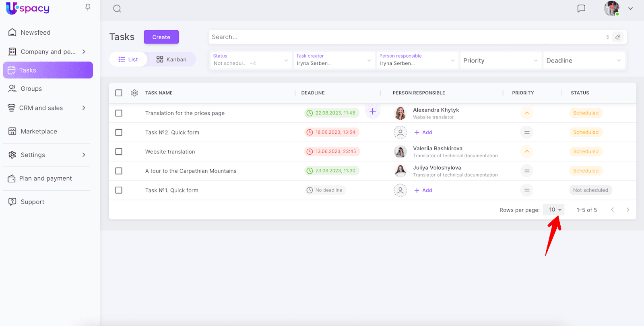The width and height of the screenshot is (644, 326).
Task: Select checkbox for Task №1. Quick form
Action: [119, 190]
